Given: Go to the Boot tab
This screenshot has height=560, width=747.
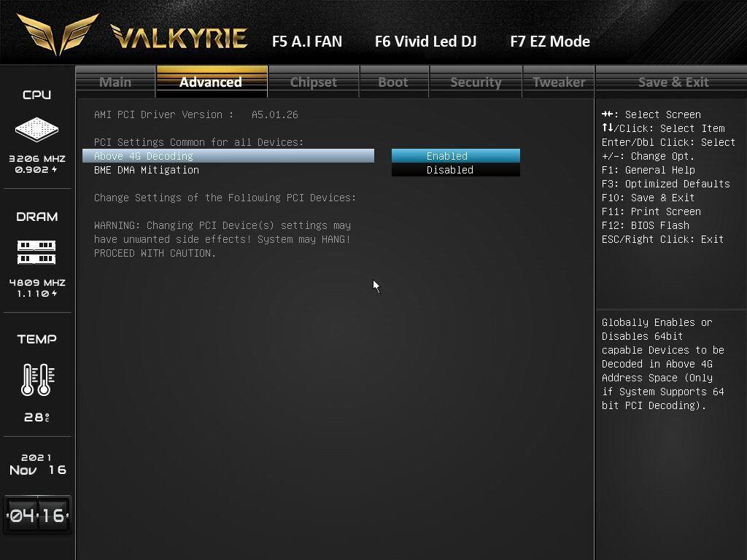Looking at the screenshot, I should [393, 82].
